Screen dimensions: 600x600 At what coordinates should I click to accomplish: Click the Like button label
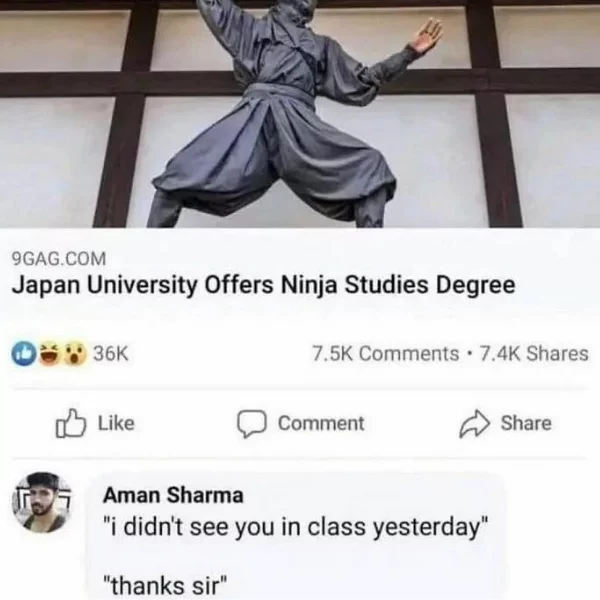(x=116, y=423)
